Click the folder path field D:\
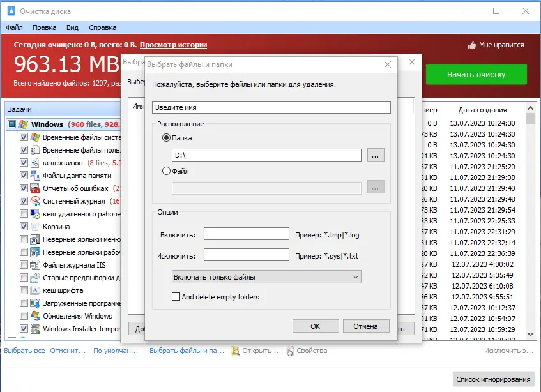Screen dimensions: 541x392 click(x=266, y=155)
